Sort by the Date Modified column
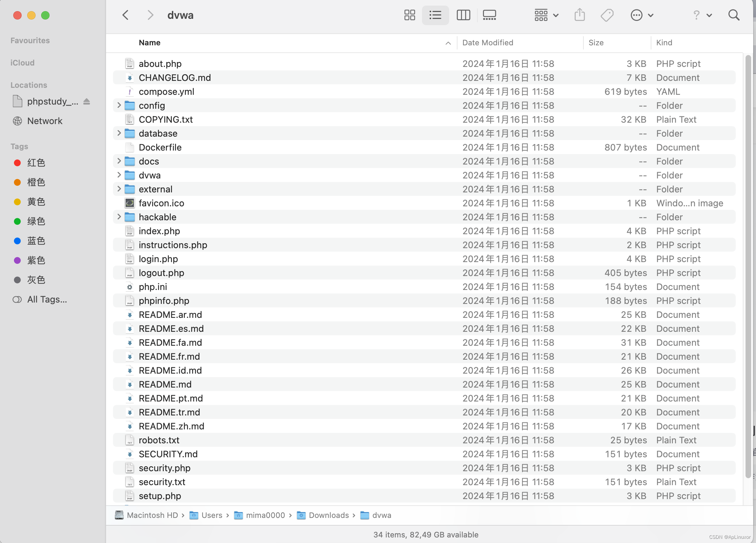 point(487,43)
